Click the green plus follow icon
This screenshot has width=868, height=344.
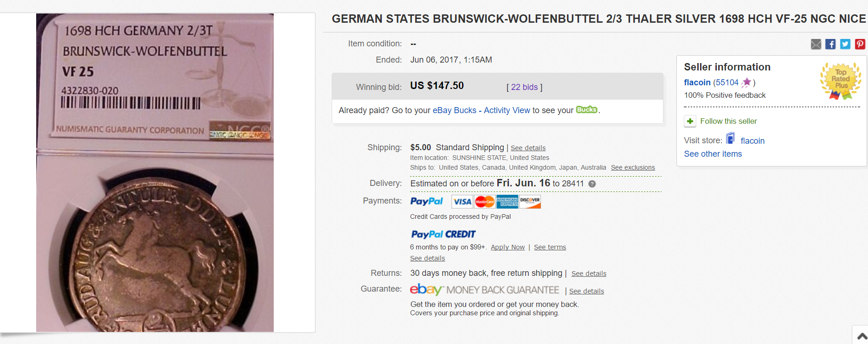pyautogui.click(x=690, y=121)
